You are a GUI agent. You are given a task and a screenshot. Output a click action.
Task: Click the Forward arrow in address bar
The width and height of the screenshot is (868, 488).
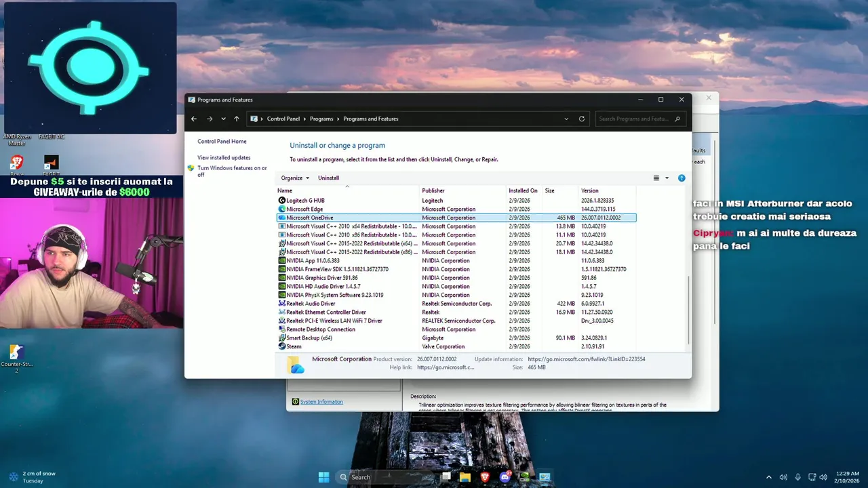pyautogui.click(x=210, y=119)
